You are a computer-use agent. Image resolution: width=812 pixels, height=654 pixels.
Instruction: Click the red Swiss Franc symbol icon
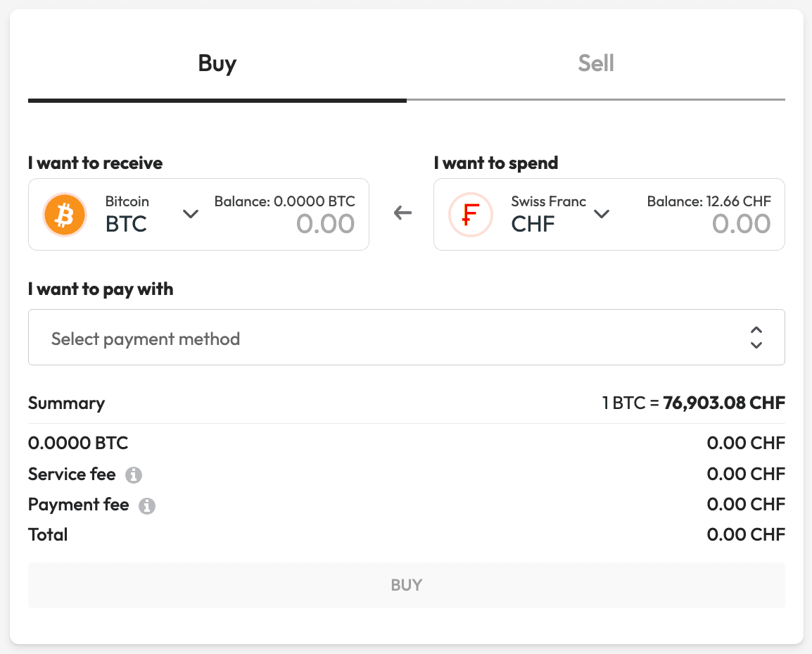coord(470,215)
